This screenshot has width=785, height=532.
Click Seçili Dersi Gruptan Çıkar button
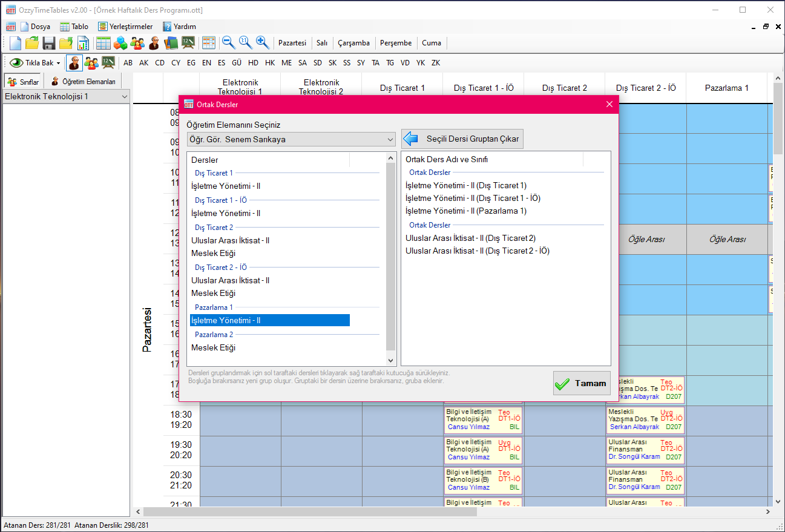point(462,139)
